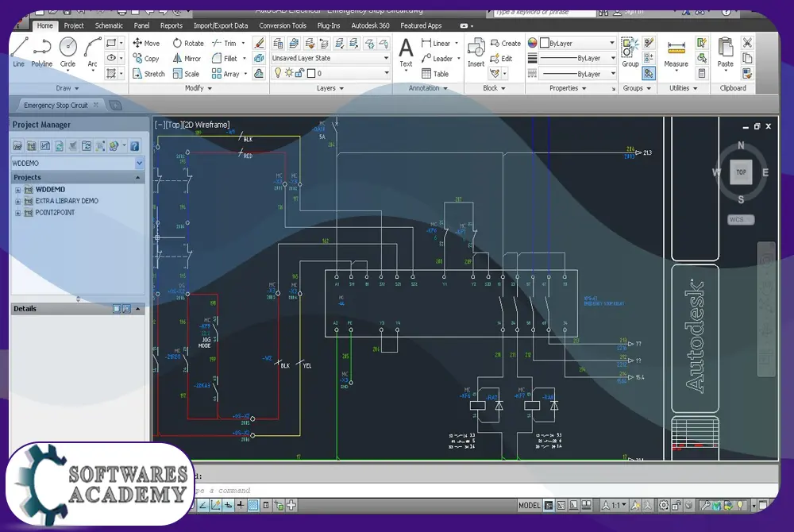
Task: Expand the POINT2POINT project node
Action: [18, 213]
